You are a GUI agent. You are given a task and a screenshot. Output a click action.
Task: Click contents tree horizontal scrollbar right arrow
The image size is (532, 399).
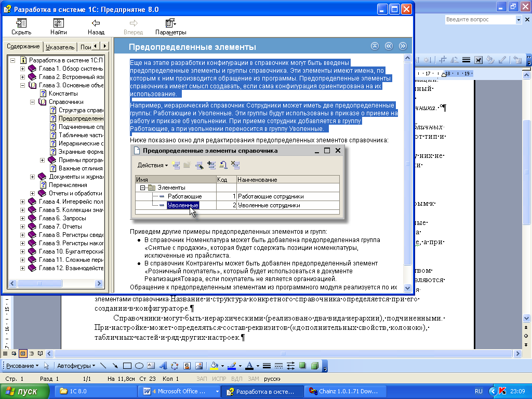tap(99, 283)
